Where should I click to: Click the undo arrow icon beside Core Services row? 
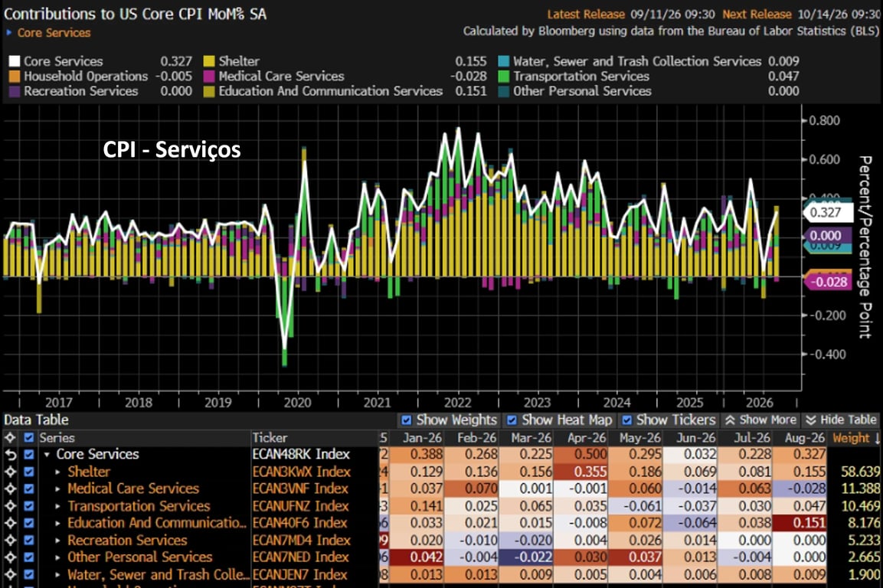click(10, 455)
